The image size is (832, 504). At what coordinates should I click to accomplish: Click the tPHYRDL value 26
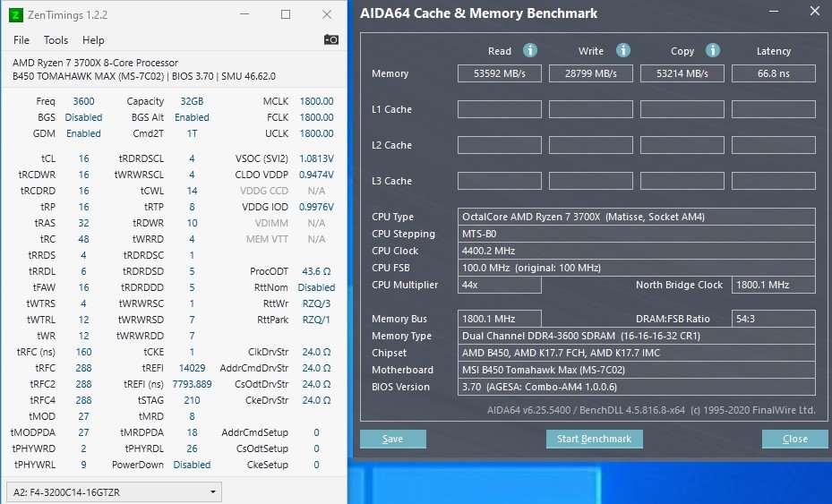pos(192,448)
